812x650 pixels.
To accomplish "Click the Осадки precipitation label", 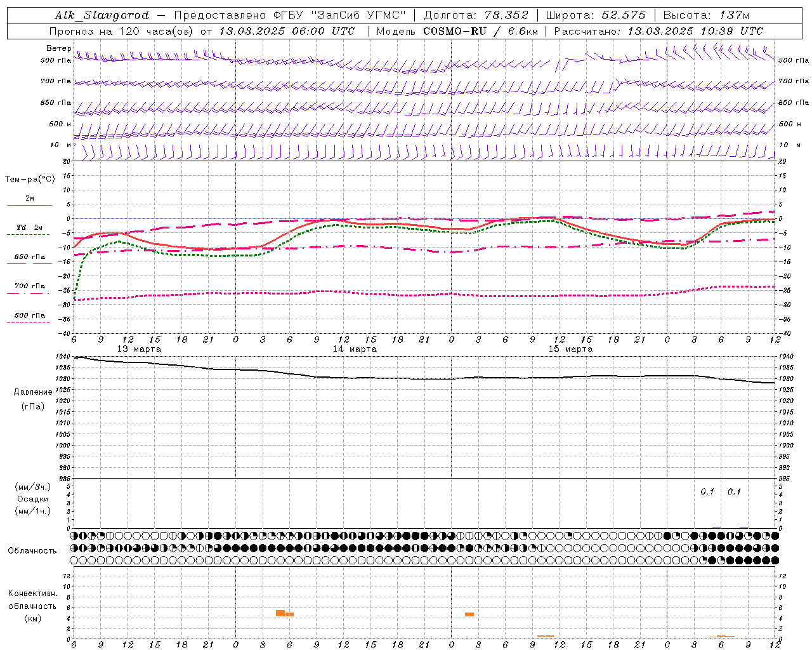I will [x=32, y=500].
